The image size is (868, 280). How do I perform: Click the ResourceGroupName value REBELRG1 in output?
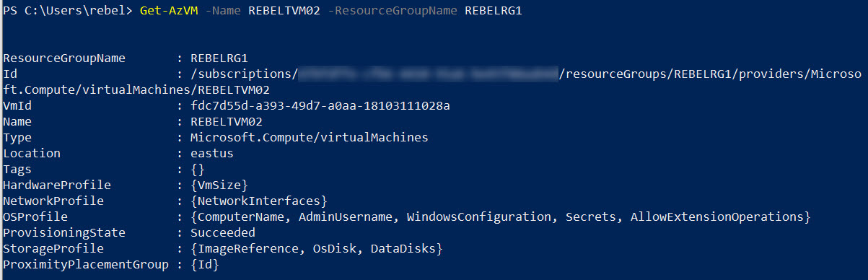coord(219,58)
